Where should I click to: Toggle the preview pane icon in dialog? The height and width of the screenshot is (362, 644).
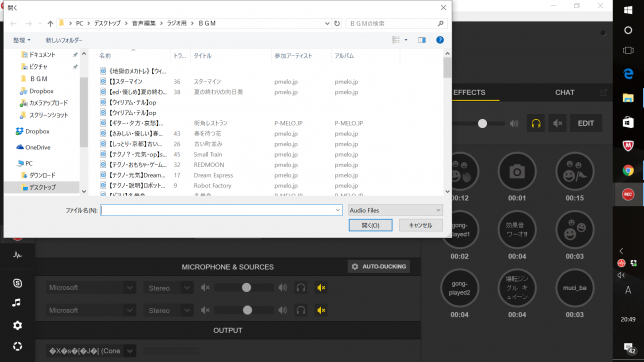pyautogui.click(x=422, y=40)
